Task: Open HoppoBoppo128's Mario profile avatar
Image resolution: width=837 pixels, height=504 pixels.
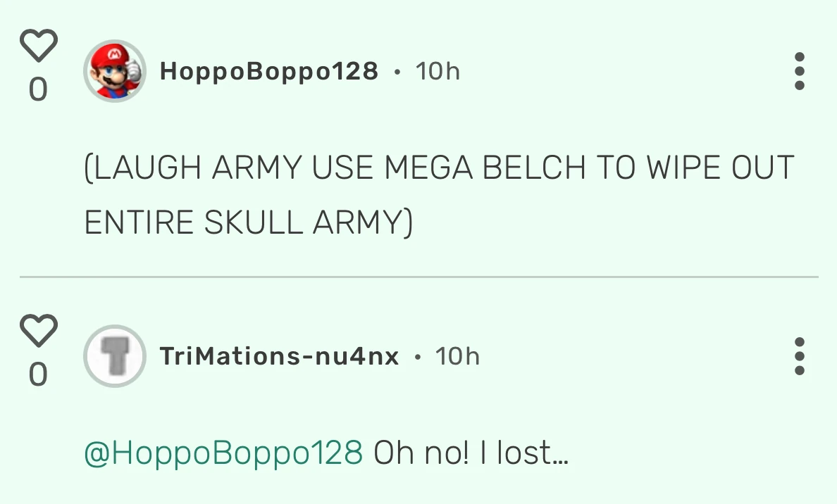Action: click(115, 70)
